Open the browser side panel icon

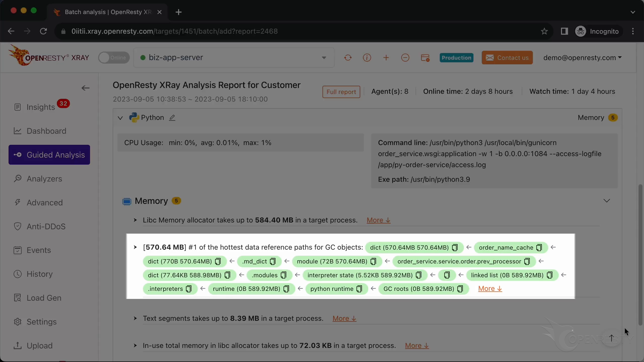tap(564, 31)
